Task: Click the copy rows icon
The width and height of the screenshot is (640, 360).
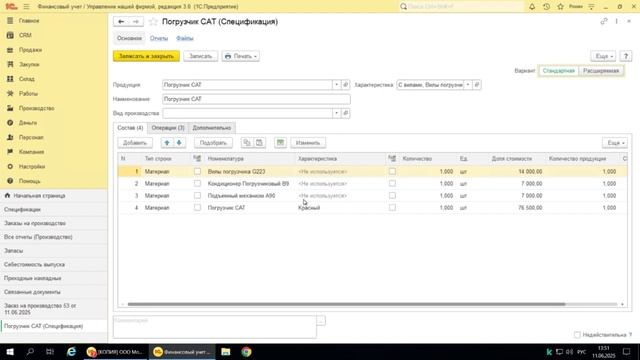Action: click(247, 142)
